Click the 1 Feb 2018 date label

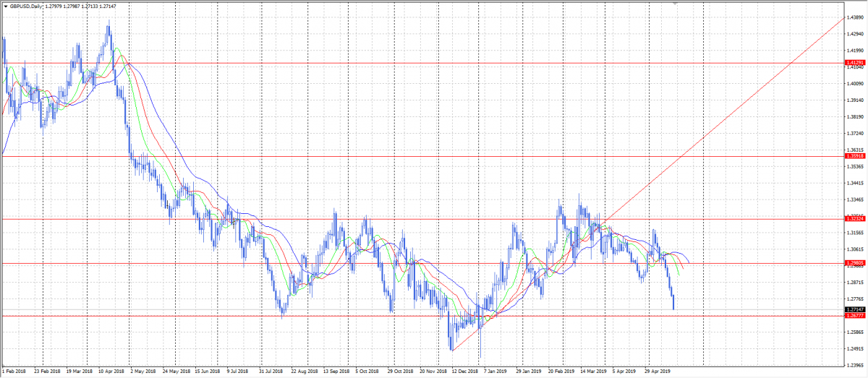point(15,372)
